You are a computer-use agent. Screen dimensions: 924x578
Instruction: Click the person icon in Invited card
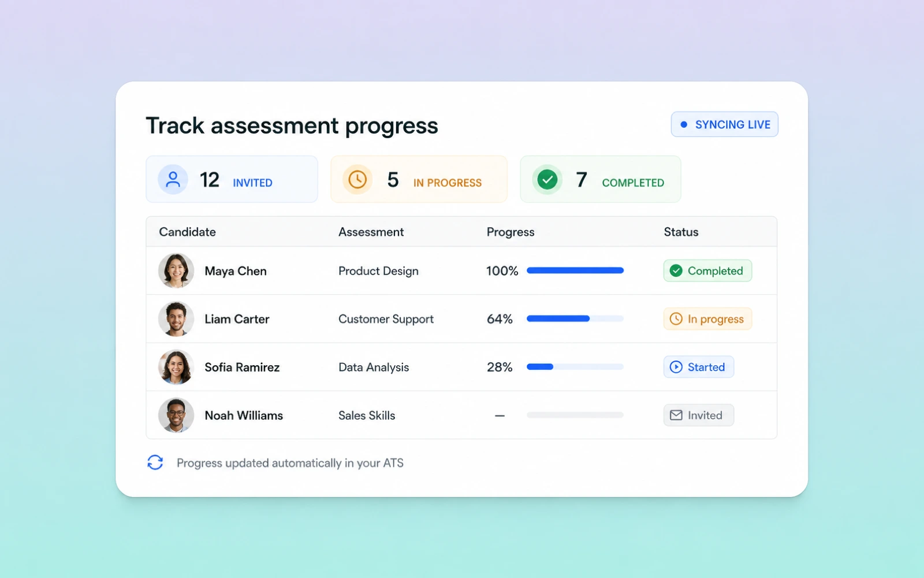173,179
